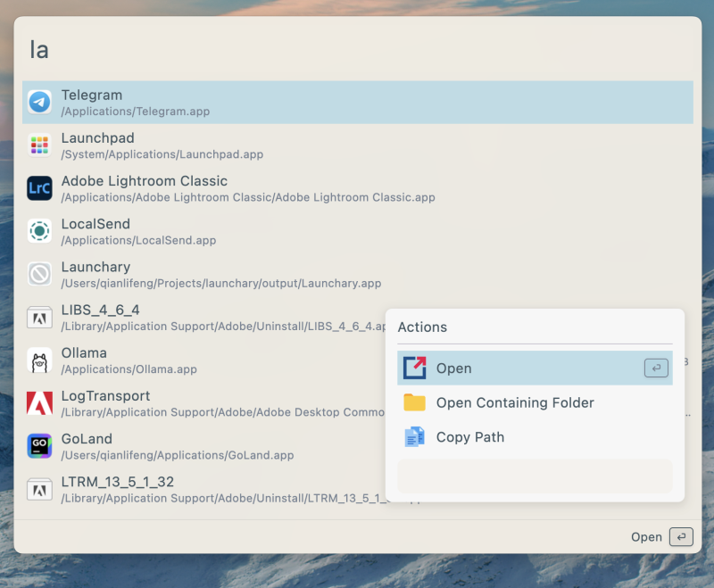Click the Launchpad grid icon
The height and width of the screenshot is (588, 714).
(39, 145)
